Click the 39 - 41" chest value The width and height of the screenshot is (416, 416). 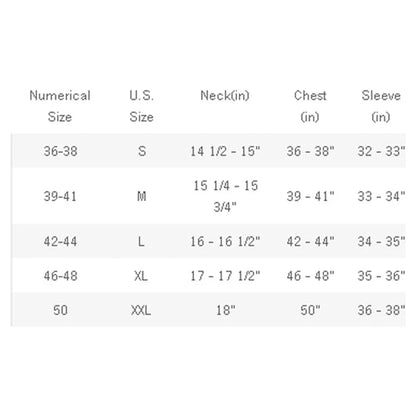click(310, 196)
